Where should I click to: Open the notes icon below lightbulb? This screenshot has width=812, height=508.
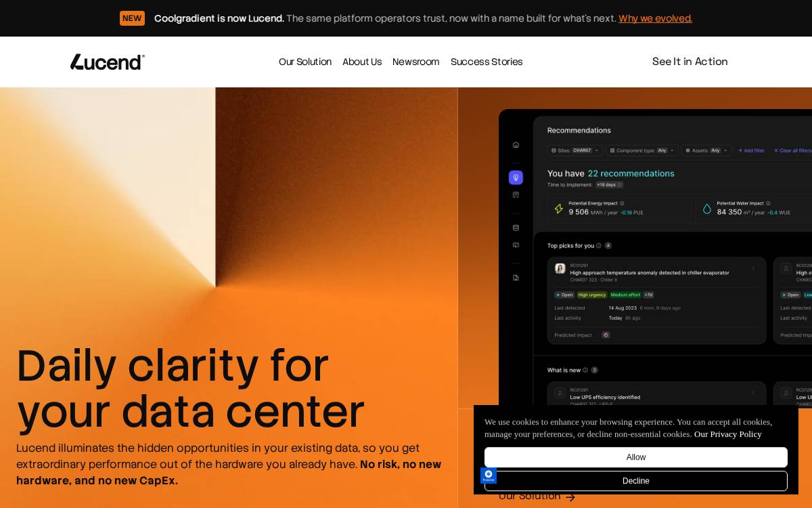coord(516,194)
